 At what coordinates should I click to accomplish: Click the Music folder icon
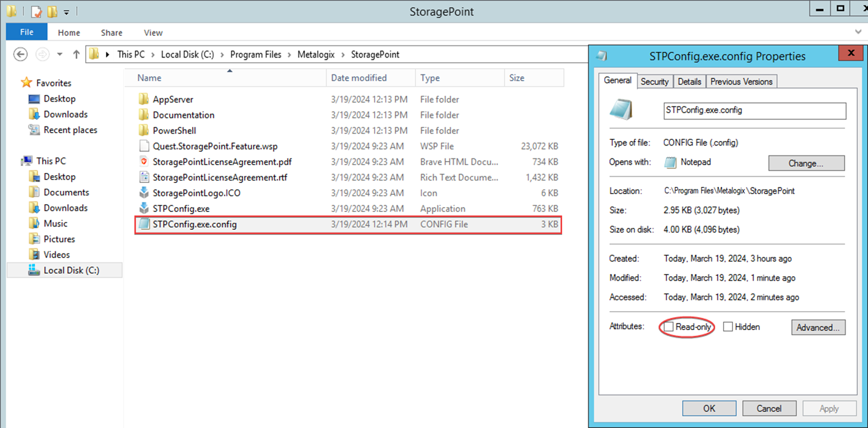coord(34,223)
